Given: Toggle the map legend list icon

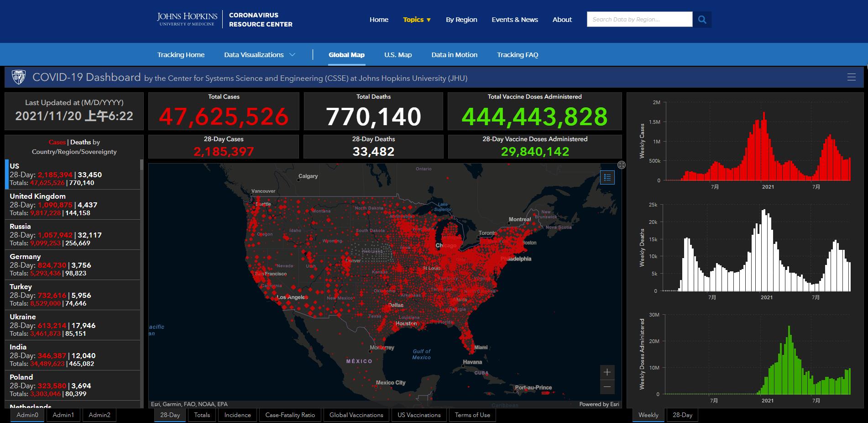Looking at the screenshot, I should click(607, 177).
